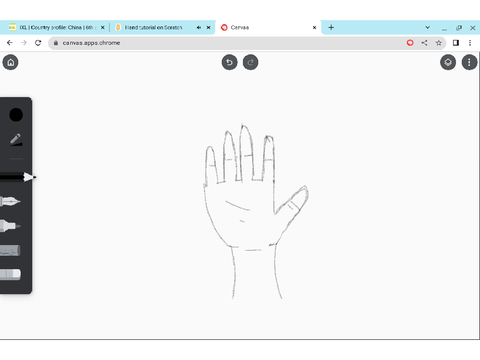
Task: Select the ink pen tool
Action: 10,201
